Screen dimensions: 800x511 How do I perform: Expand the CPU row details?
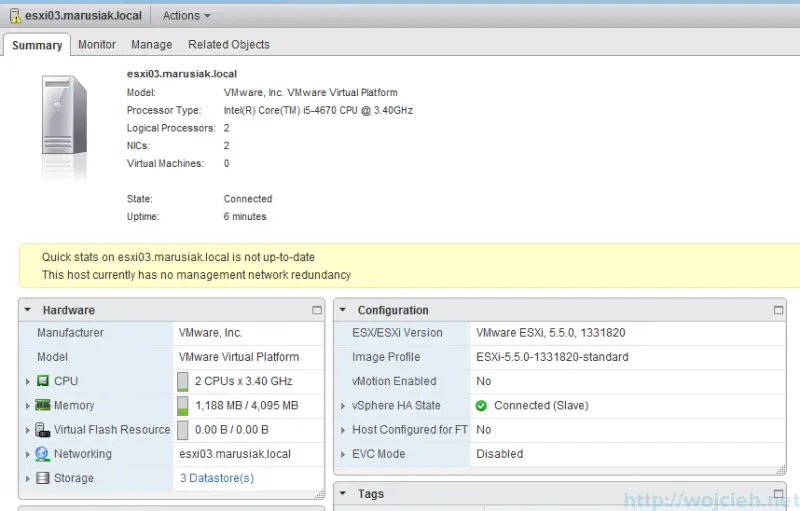click(28, 381)
